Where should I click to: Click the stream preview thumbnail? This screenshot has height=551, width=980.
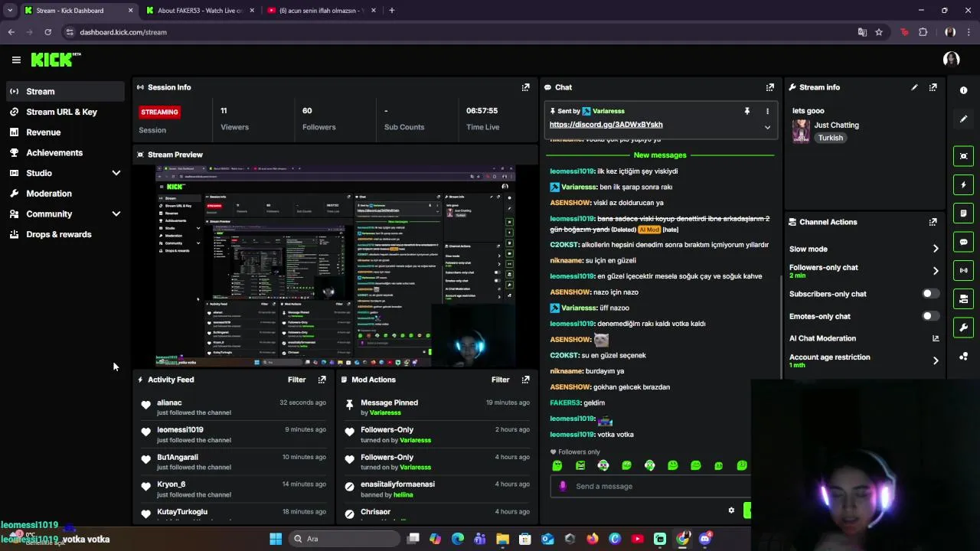click(x=335, y=266)
